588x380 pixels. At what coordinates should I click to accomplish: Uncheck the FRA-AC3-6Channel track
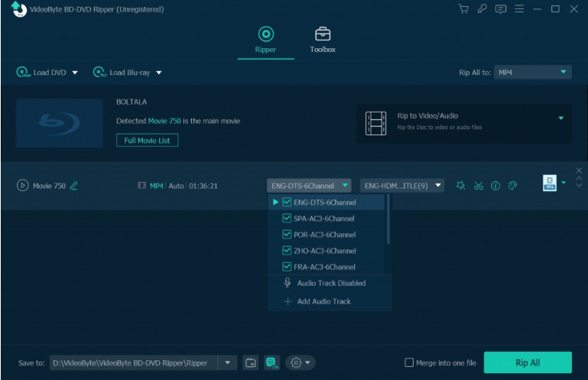(x=287, y=267)
